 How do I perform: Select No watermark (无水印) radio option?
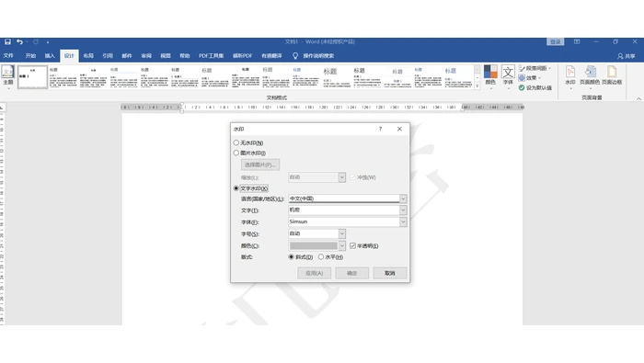[236, 142]
